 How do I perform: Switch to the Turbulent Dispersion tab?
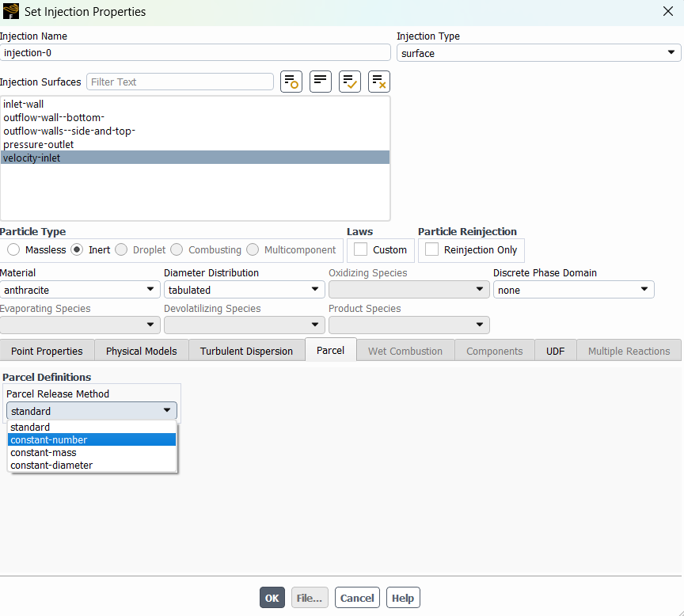(246, 351)
